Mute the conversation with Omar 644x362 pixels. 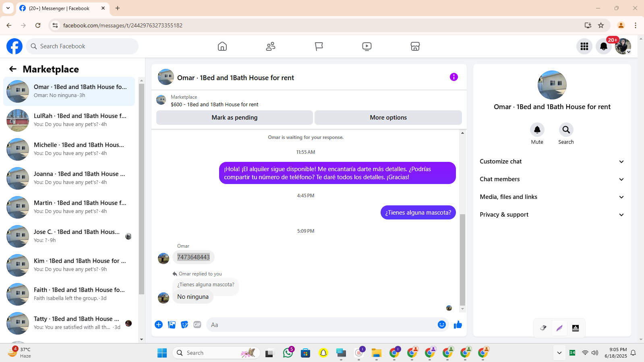pyautogui.click(x=537, y=130)
